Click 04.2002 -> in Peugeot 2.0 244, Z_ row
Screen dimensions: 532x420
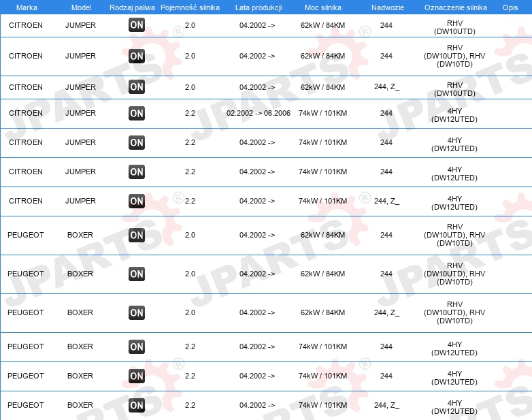(x=257, y=312)
